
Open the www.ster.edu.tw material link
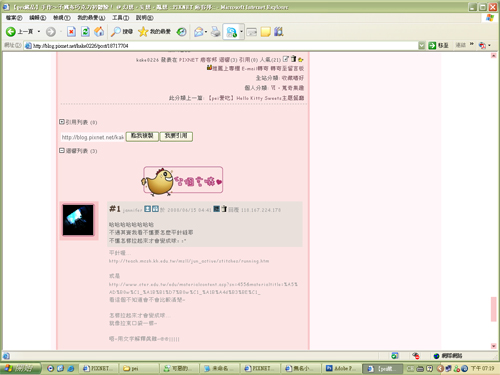(x=203, y=288)
